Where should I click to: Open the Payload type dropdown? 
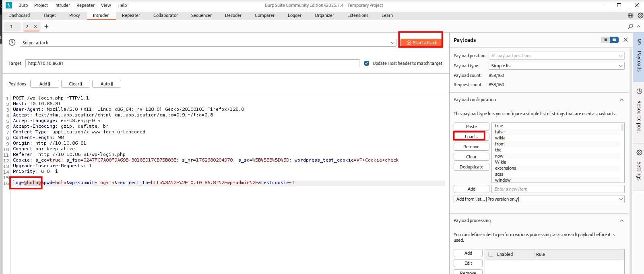click(x=556, y=66)
